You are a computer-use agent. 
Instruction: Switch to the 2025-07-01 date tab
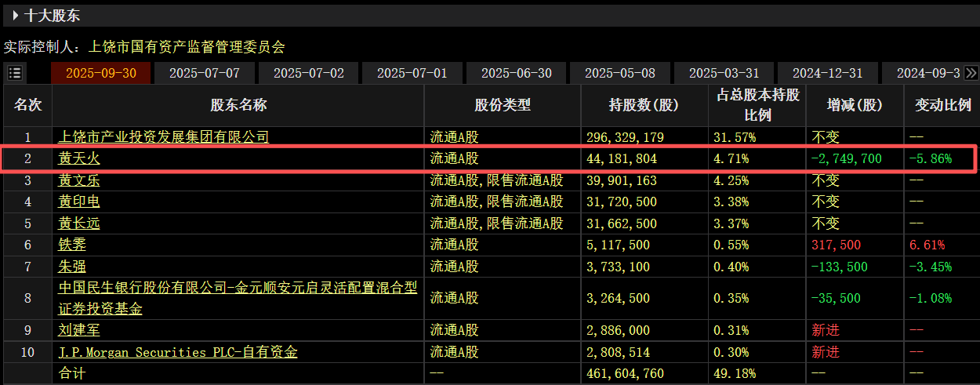pos(412,73)
